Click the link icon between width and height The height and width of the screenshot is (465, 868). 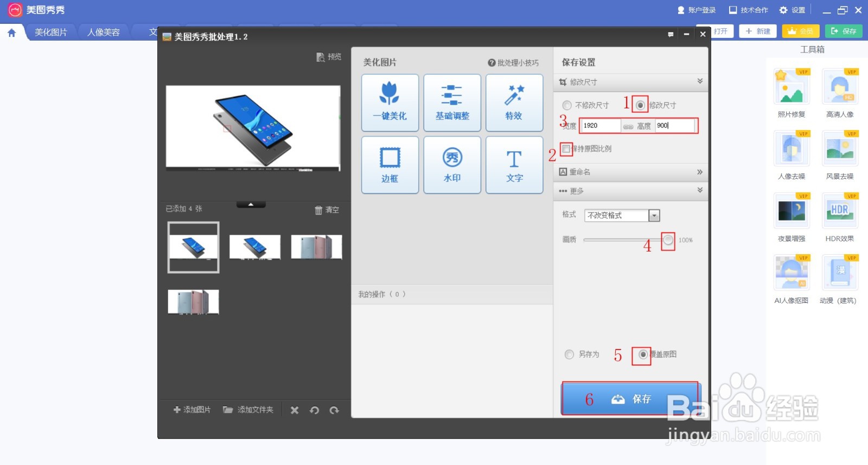point(628,126)
